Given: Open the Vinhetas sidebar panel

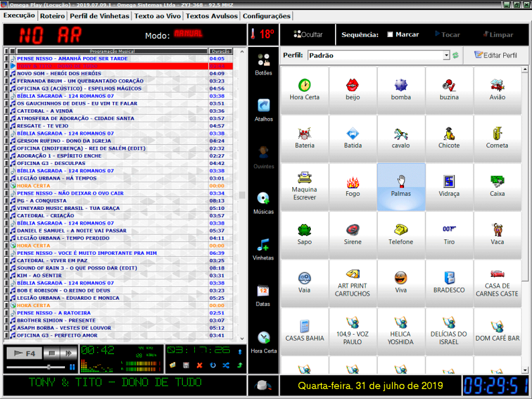Looking at the screenshot, I should (x=263, y=249).
